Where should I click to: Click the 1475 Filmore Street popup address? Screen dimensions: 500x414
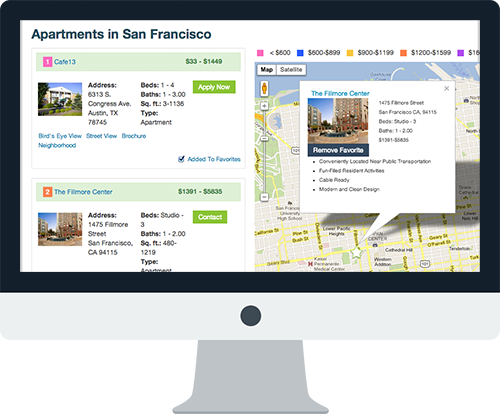coord(401,103)
